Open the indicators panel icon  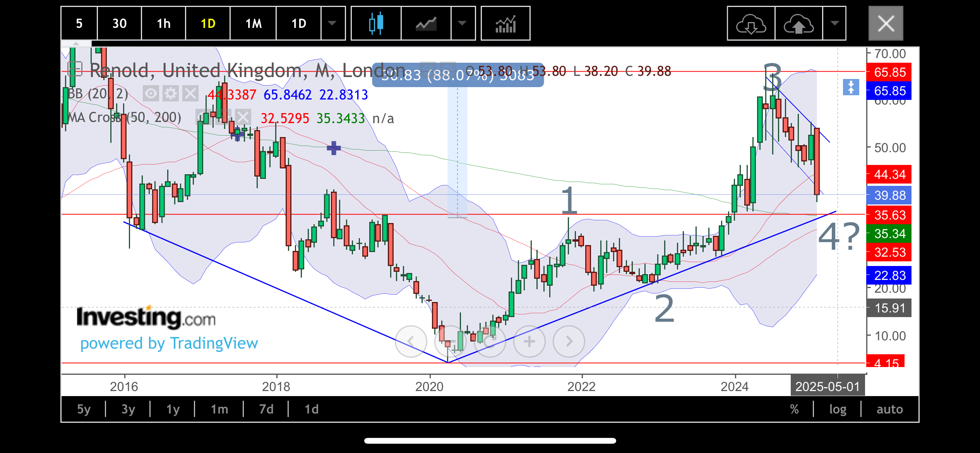505,23
